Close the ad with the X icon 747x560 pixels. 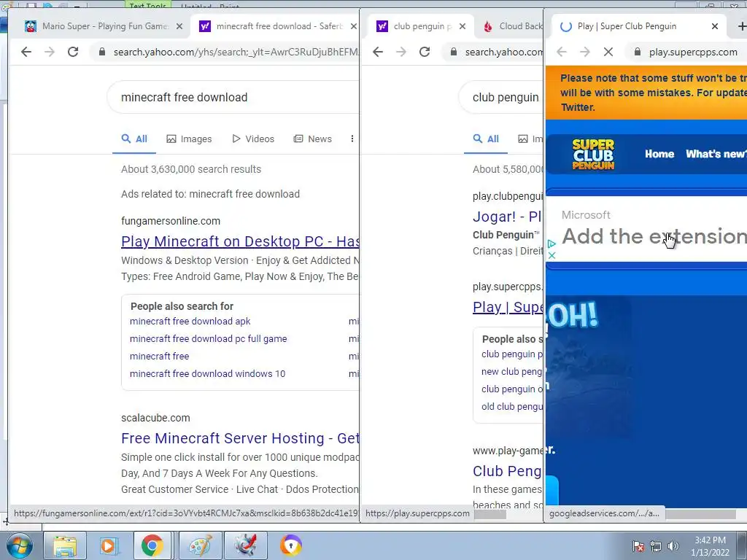(551, 255)
